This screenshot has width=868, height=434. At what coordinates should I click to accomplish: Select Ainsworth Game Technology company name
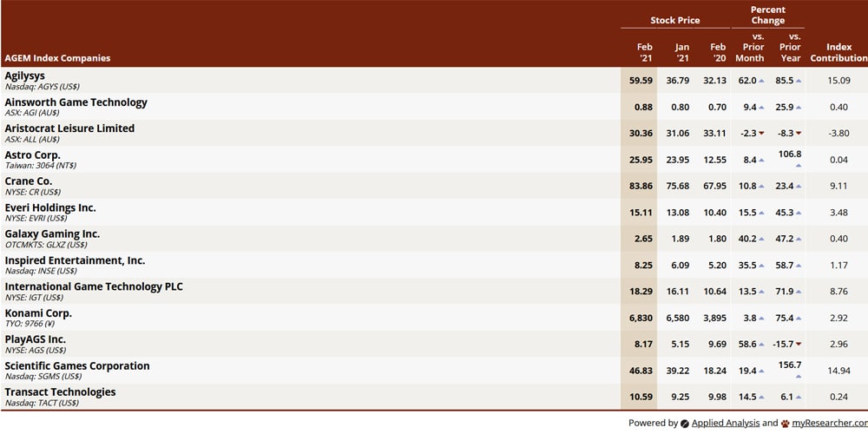pyautogui.click(x=76, y=102)
